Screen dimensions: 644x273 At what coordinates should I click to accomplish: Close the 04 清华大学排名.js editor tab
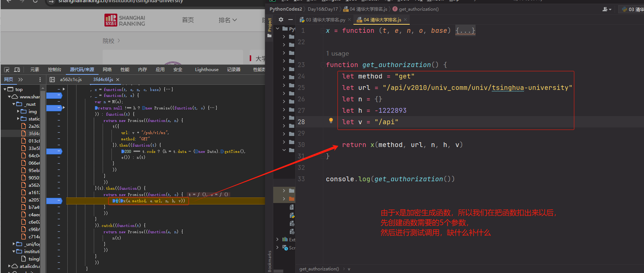tap(405, 20)
